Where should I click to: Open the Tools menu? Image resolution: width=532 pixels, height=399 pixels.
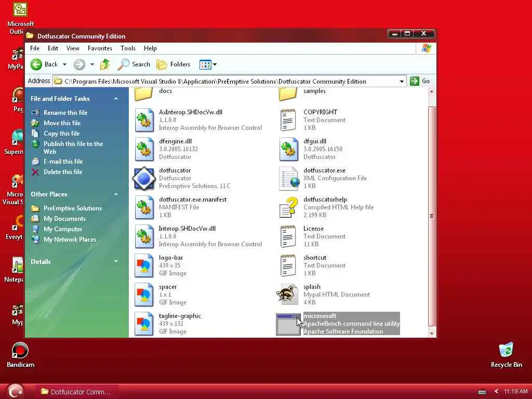[128, 48]
